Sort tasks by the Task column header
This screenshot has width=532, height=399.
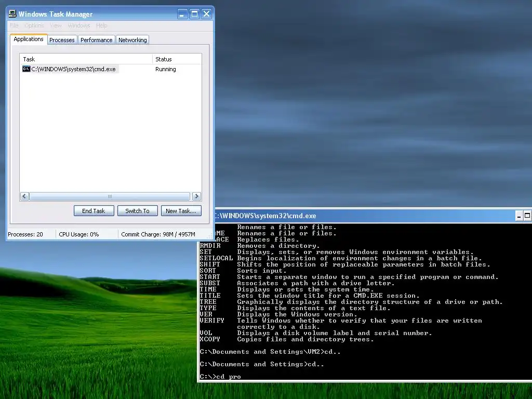(86, 59)
